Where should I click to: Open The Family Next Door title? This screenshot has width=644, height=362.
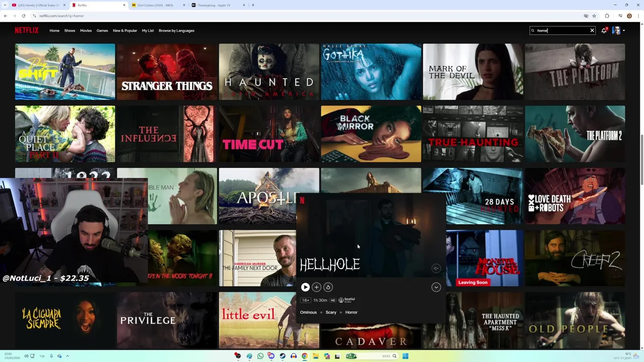tap(258, 258)
